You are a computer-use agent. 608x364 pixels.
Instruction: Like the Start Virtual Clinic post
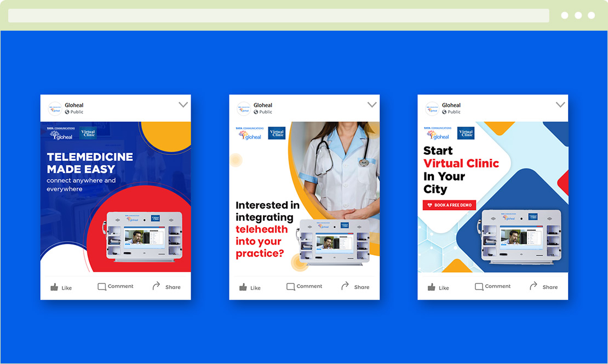432,287
